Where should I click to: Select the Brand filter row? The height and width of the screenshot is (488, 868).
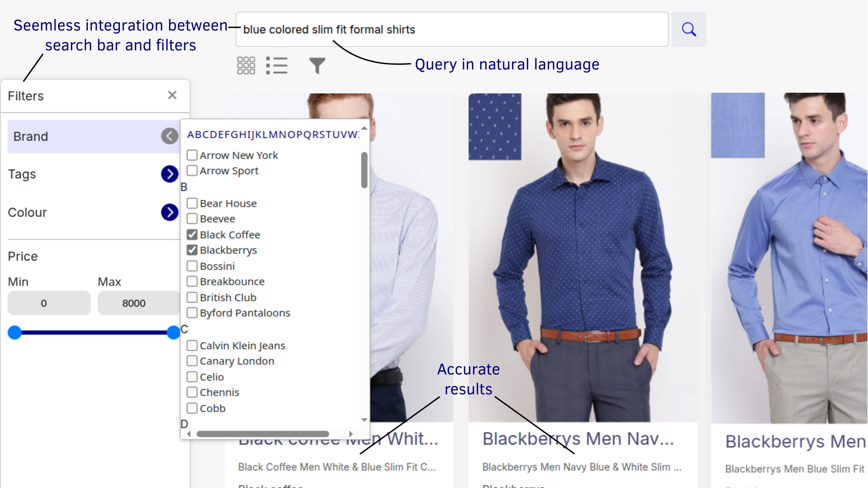(x=93, y=136)
